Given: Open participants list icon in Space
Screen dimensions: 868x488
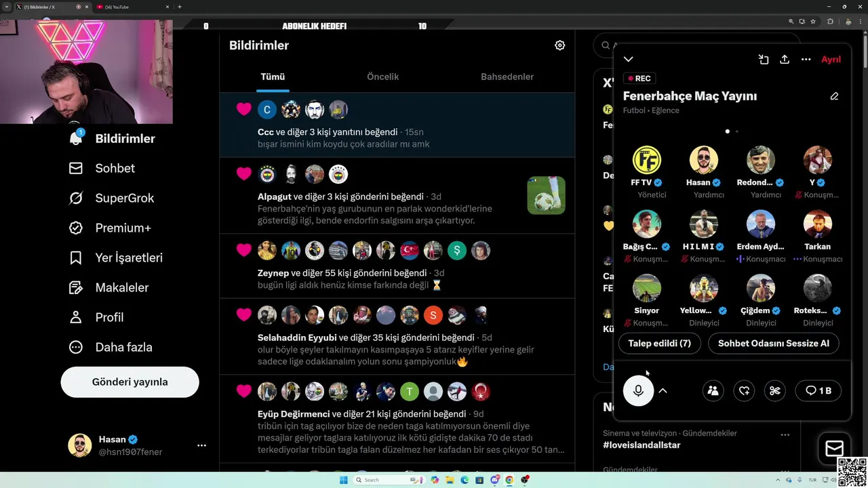Looking at the screenshot, I should click(x=713, y=390).
